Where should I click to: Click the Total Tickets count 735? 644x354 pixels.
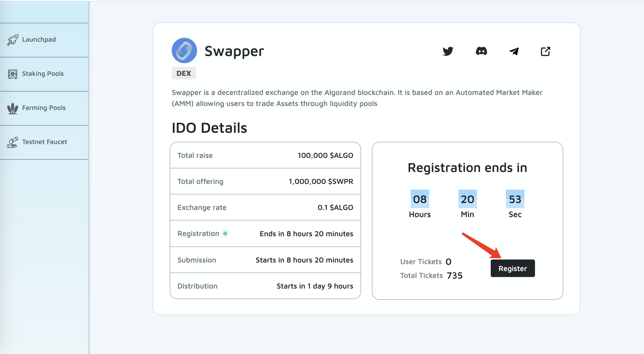(455, 275)
